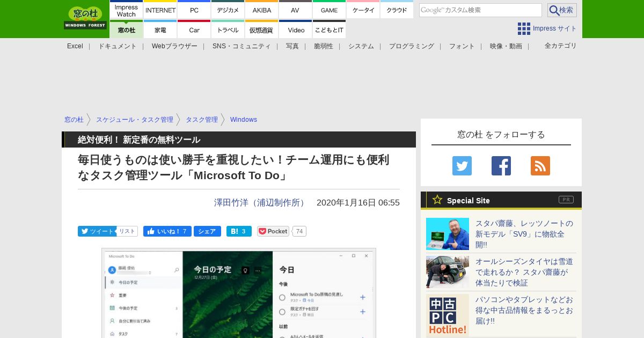Open the 窓の杜 Windows Forest logo

[x=85, y=18]
